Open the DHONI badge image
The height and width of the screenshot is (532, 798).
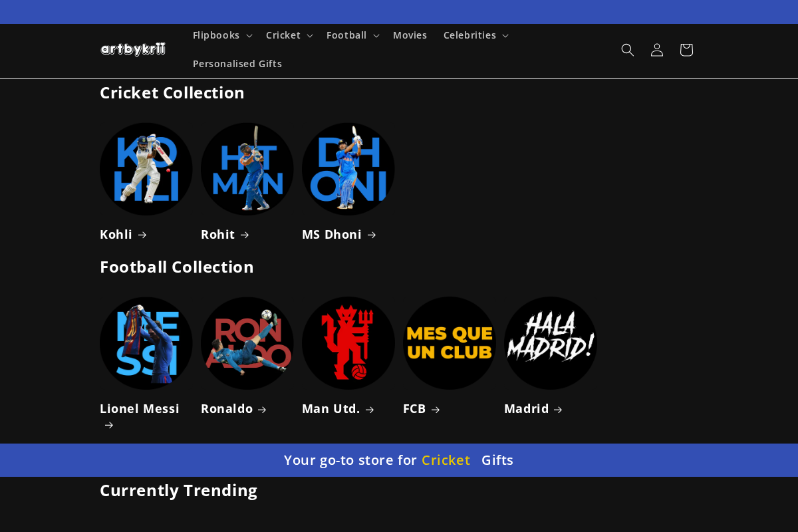point(348,168)
